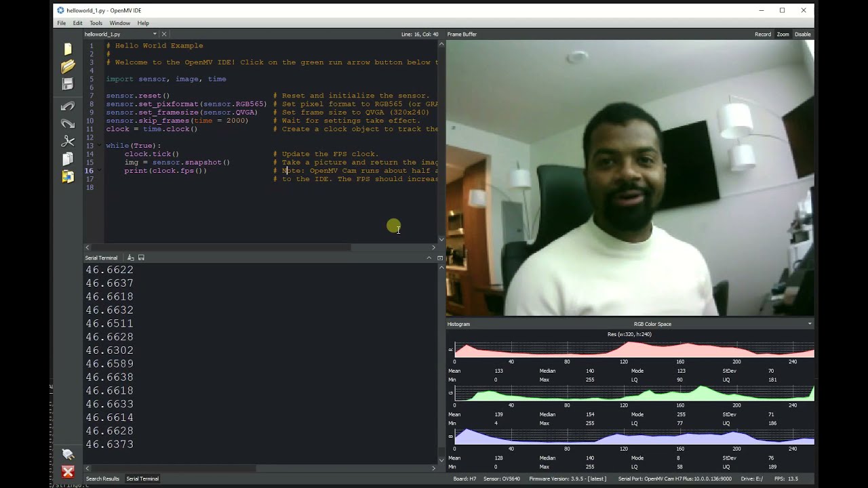The width and height of the screenshot is (868, 488).
Task: Click the Sensor: OV5640 status entry
Action: click(x=502, y=479)
